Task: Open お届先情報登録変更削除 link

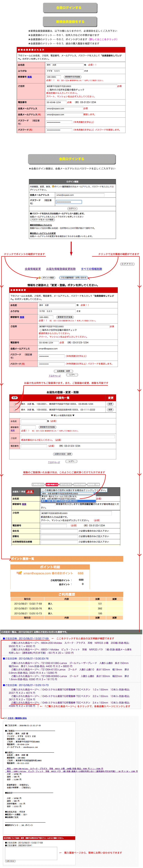Action: click(x=61, y=269)
